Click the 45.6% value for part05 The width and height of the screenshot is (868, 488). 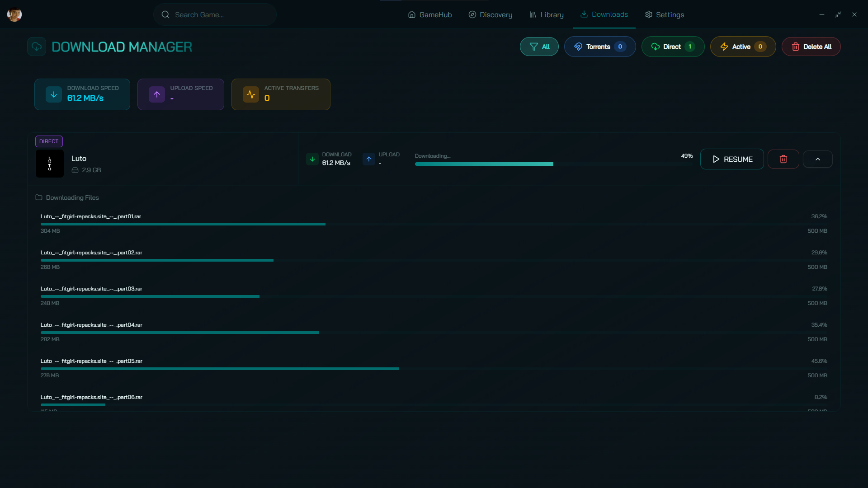[819, 361]
